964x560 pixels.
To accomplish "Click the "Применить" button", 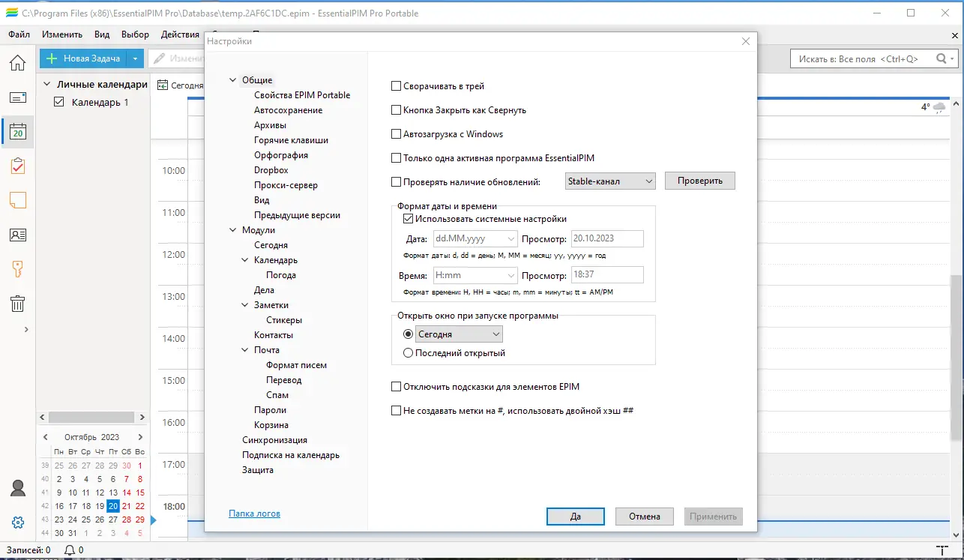I will (714, 517).
